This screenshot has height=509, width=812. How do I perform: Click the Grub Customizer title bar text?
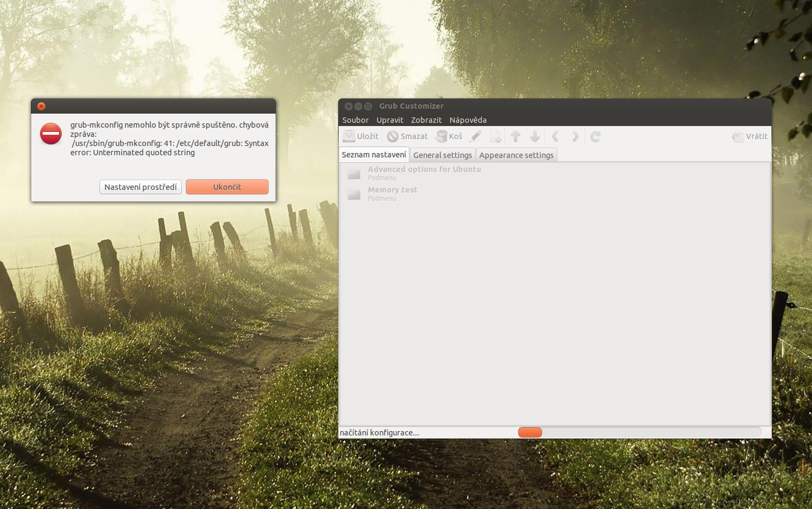coord(411,106)
